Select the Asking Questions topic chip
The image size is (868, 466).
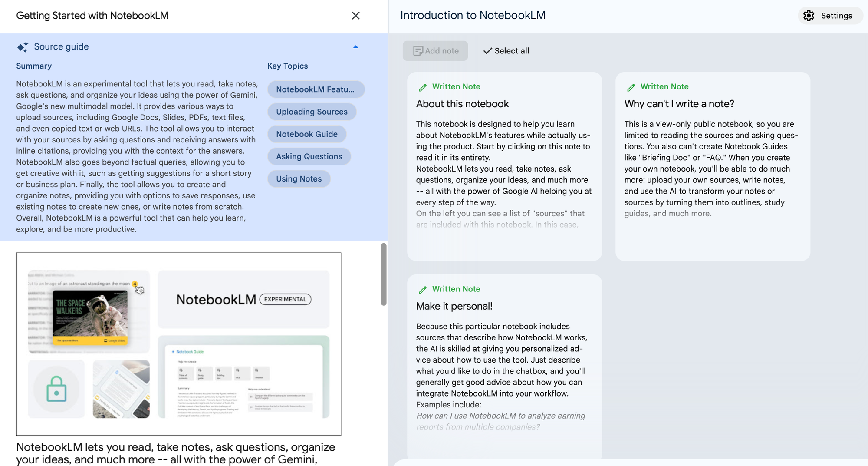click(309, 156)
